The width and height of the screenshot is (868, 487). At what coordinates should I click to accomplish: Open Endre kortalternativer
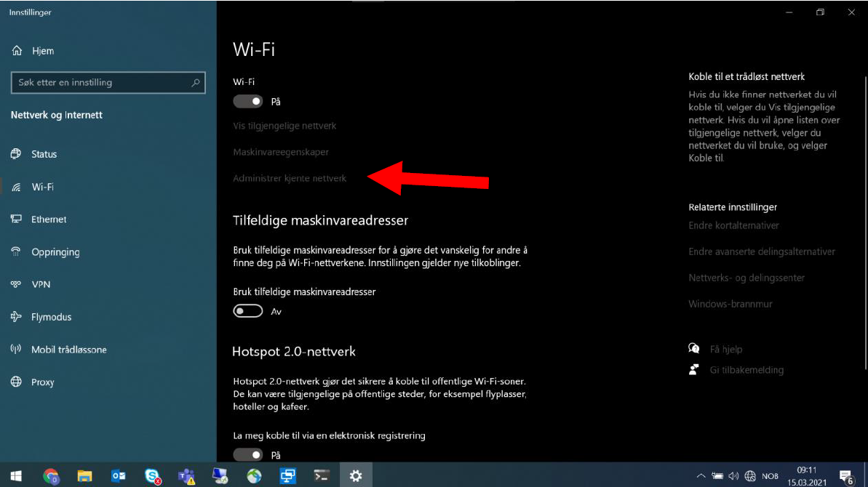(x=733, y=225)
